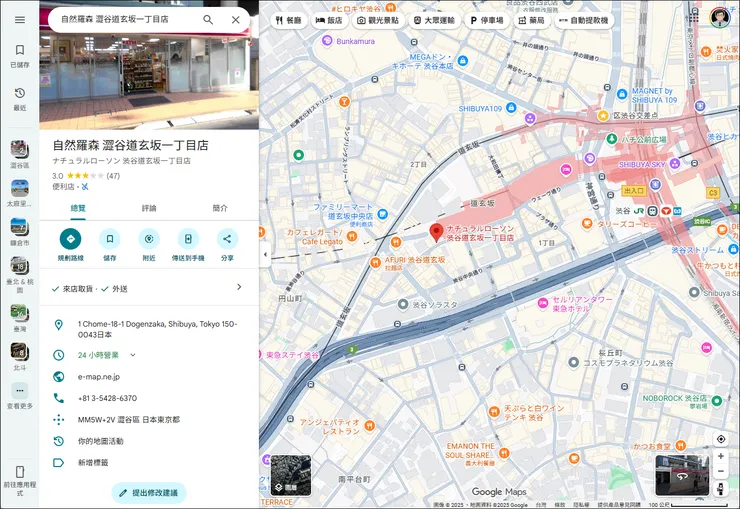
Task: Filter map by 觀光景點 attractions chip
Action: pos(378,20)
